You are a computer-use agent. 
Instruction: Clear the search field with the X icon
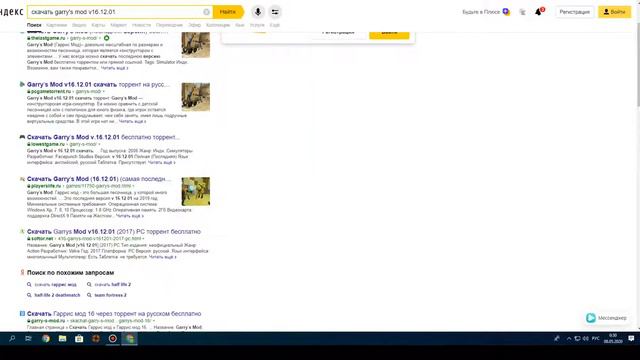207,12
